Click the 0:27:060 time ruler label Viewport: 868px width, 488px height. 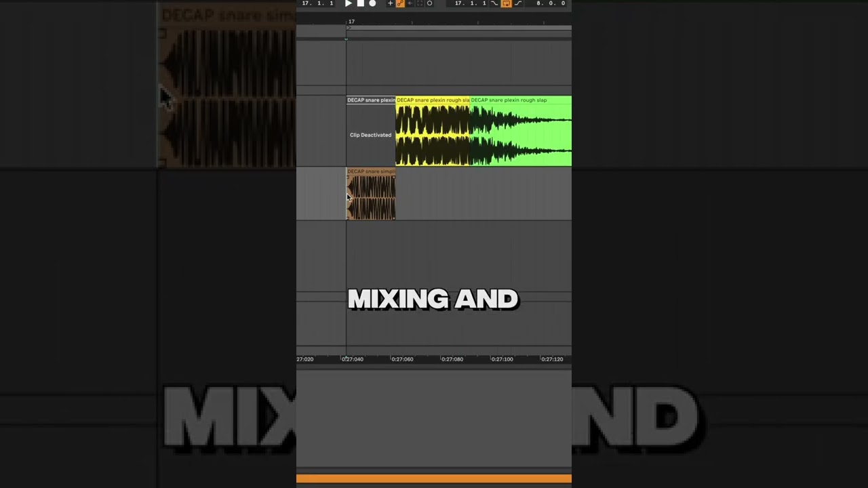point(402,359)
